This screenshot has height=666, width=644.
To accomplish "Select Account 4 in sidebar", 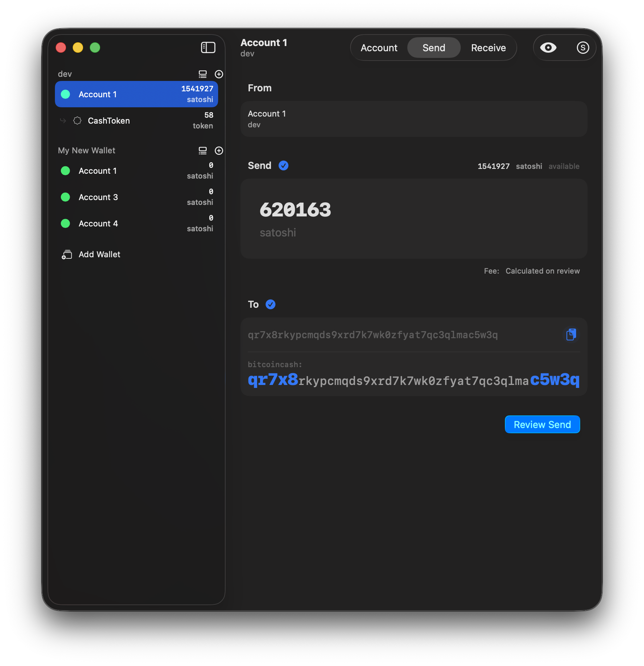I will (137, 223).
